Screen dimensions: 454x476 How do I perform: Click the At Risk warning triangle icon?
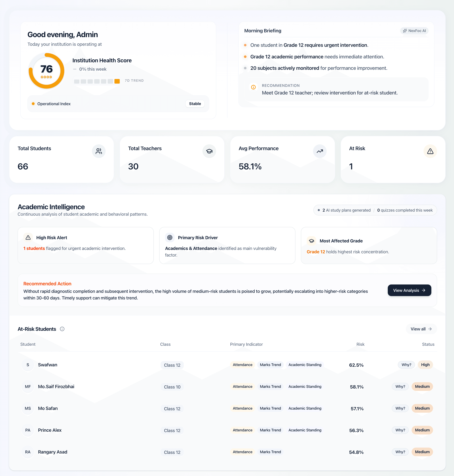(430, 151)
